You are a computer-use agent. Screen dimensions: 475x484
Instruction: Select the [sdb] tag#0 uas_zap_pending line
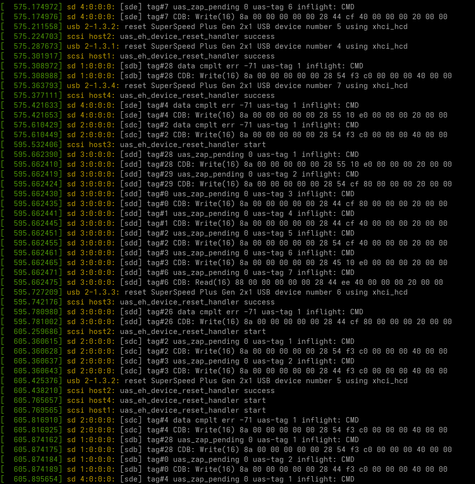point(178,459)
